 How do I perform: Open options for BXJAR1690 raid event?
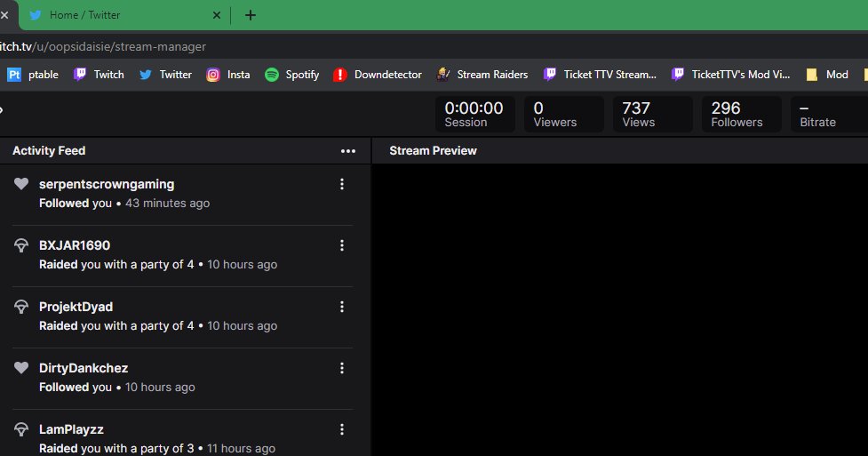[341, 245]
